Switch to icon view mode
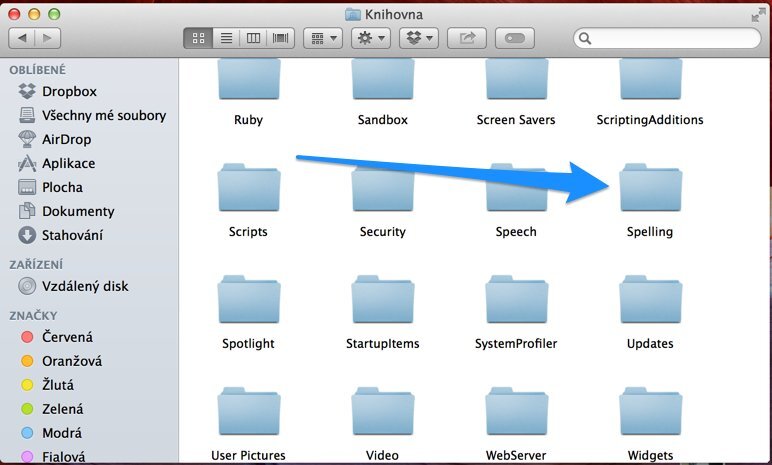The width and height of the screenshot is (772, 465). coord(198,38)
